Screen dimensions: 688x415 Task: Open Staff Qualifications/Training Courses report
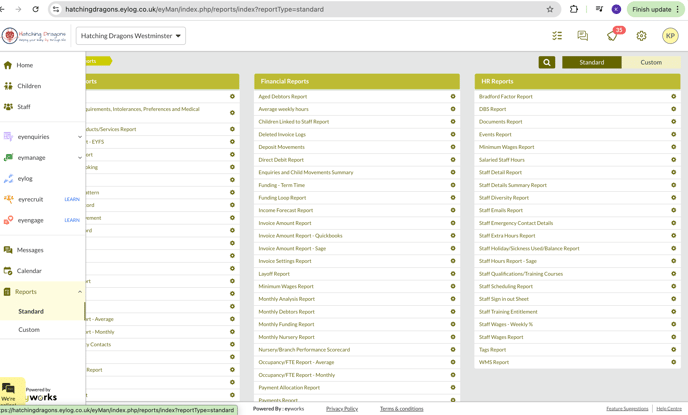click(521, 274)
